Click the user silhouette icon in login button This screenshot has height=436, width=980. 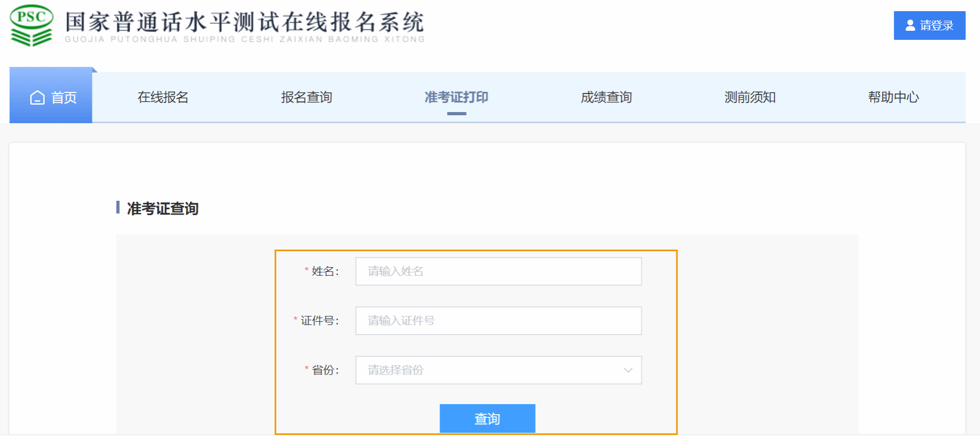tap(910, 25)
